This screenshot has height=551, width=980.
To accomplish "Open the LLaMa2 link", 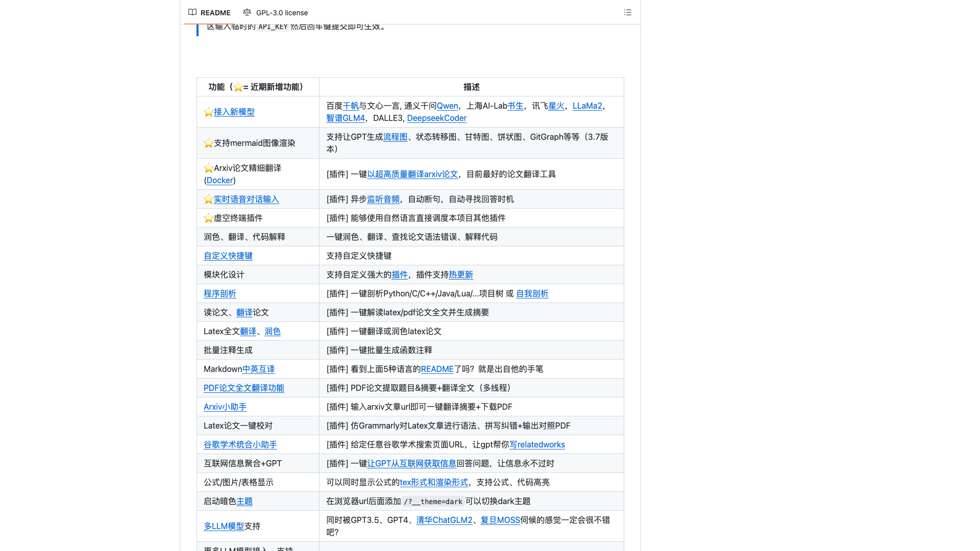I will coord(587,106).
